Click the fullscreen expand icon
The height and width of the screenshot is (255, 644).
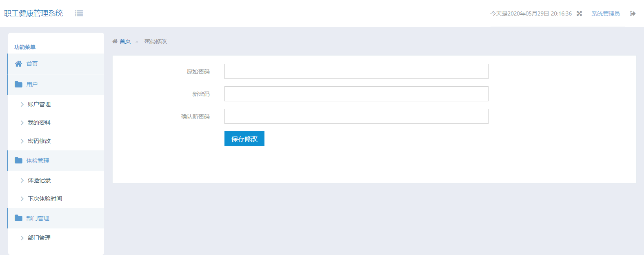tap(579, 13)
